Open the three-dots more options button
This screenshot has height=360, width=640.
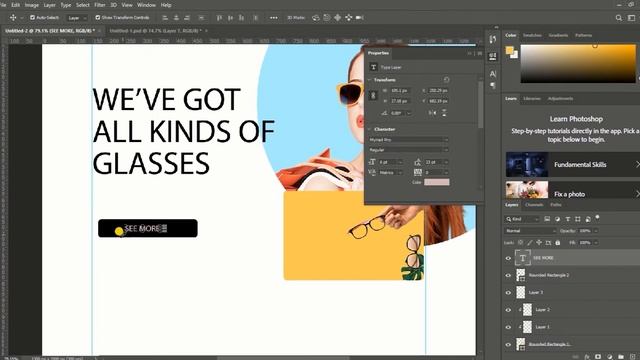point(273,18)
